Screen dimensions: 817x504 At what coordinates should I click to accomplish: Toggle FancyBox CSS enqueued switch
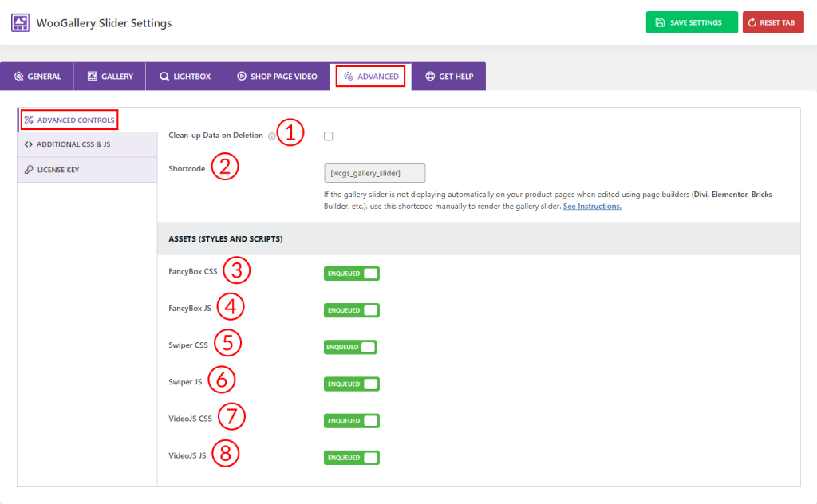click(x=352, y=274)
